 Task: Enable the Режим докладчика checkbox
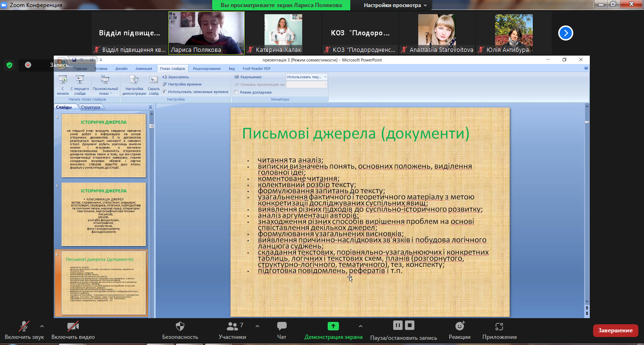[236, 92]
